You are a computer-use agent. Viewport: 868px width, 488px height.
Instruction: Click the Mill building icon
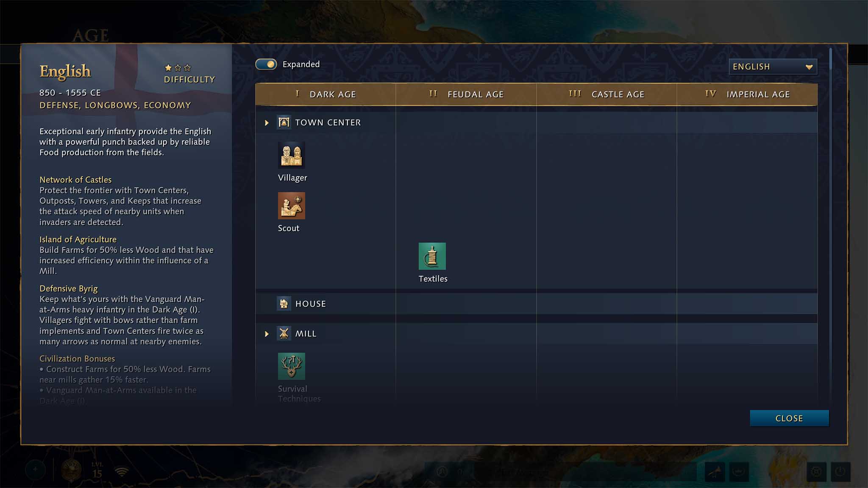(x=284, y=333)
